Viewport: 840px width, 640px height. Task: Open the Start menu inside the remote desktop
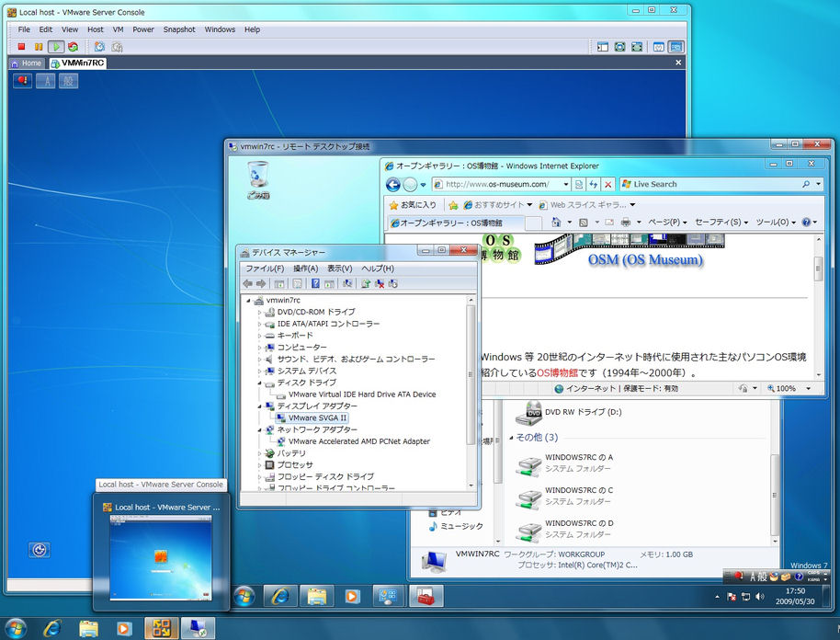[x=244, y=596]
